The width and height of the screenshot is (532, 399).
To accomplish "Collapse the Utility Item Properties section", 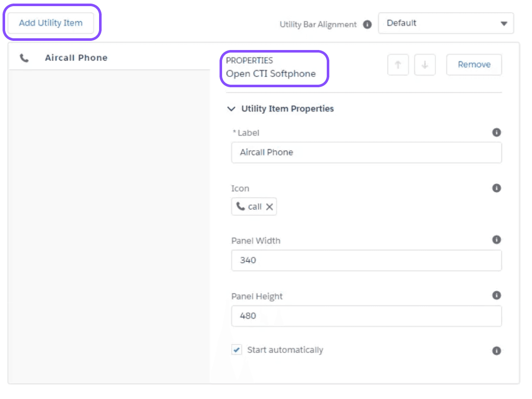I will [232, 109].
